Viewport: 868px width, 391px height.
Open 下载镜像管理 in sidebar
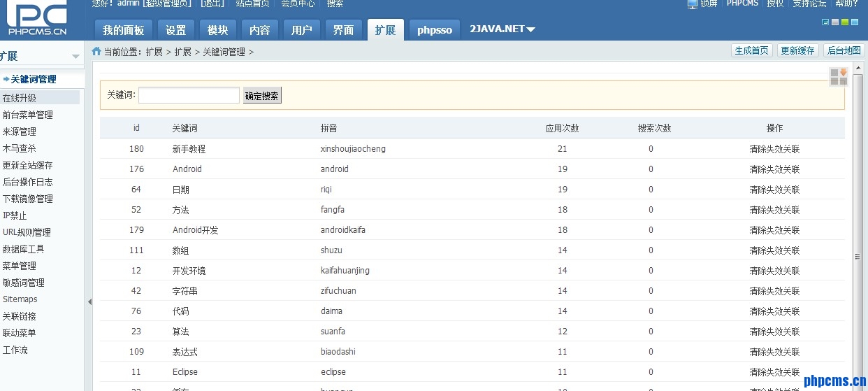[28, 199]
